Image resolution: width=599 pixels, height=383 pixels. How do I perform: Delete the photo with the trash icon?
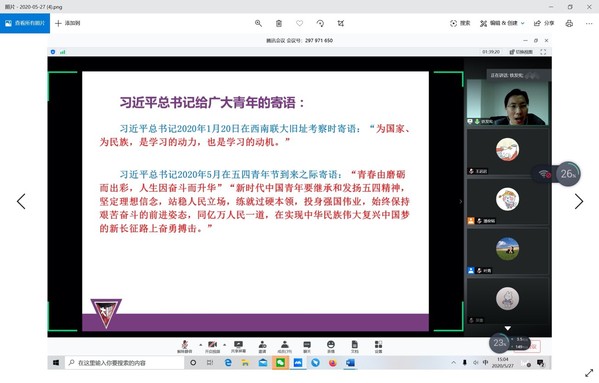coord(279,23)
